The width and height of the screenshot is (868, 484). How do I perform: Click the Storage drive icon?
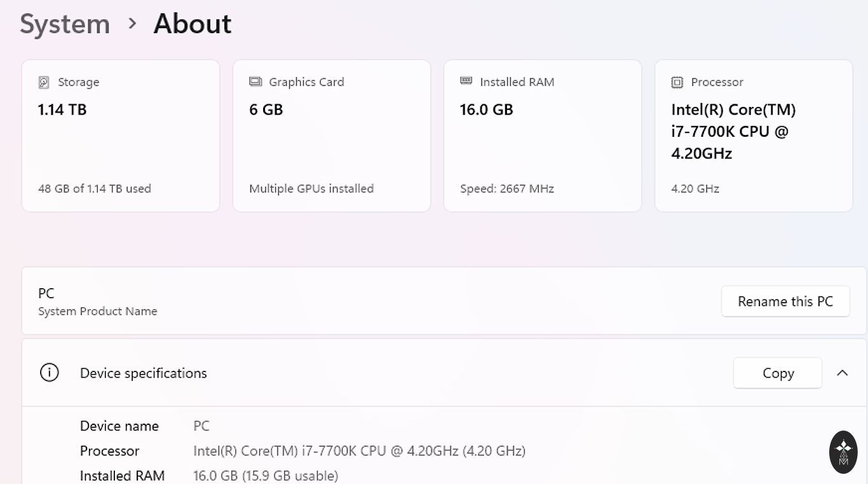click(x=44, y=82)
